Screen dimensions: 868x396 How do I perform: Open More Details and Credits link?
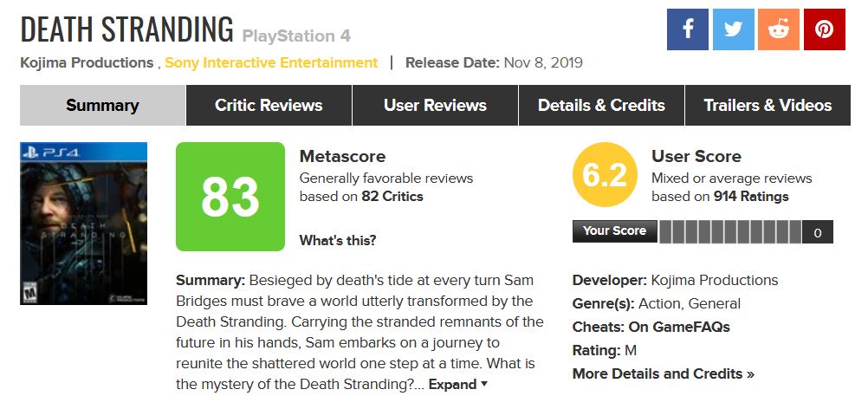pyautogui.click(x=663, y=373)
